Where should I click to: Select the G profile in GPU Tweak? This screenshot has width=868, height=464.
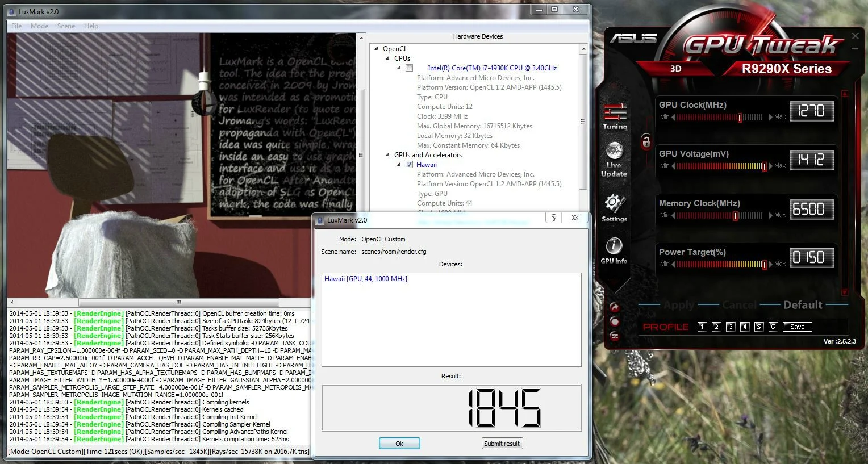click(773, 327)
